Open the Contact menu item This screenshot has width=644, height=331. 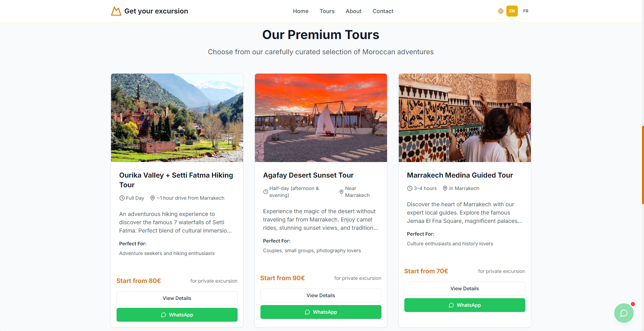[383, 11]
